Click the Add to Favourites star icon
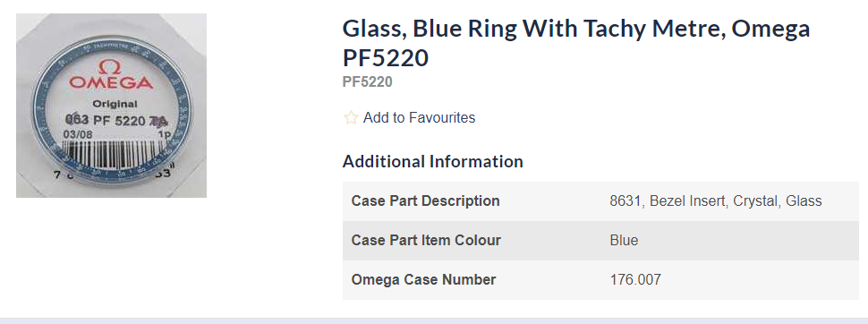This screenshot has width=868, height=324. point(351,117)
